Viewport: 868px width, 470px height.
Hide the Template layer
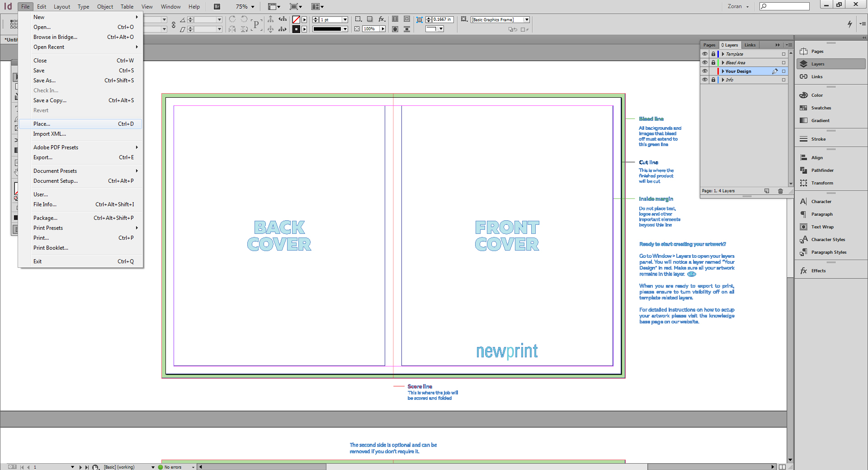coord(705,53)
